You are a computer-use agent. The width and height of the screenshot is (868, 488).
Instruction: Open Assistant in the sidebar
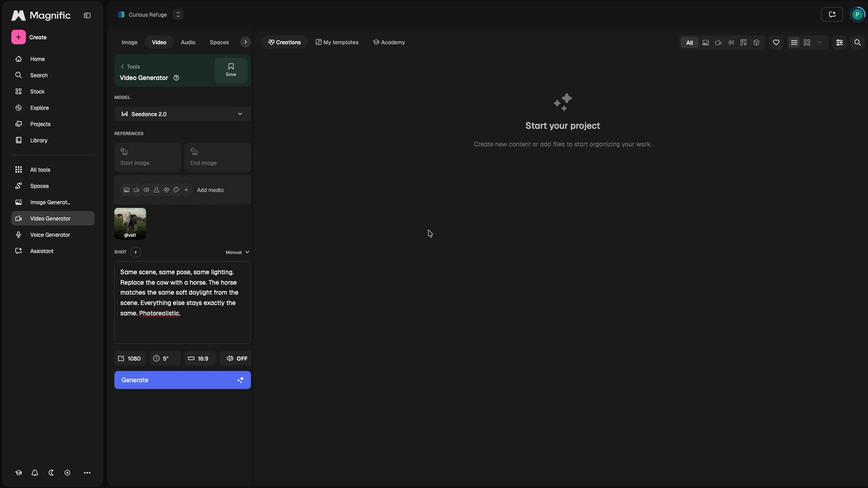[53, 251]
